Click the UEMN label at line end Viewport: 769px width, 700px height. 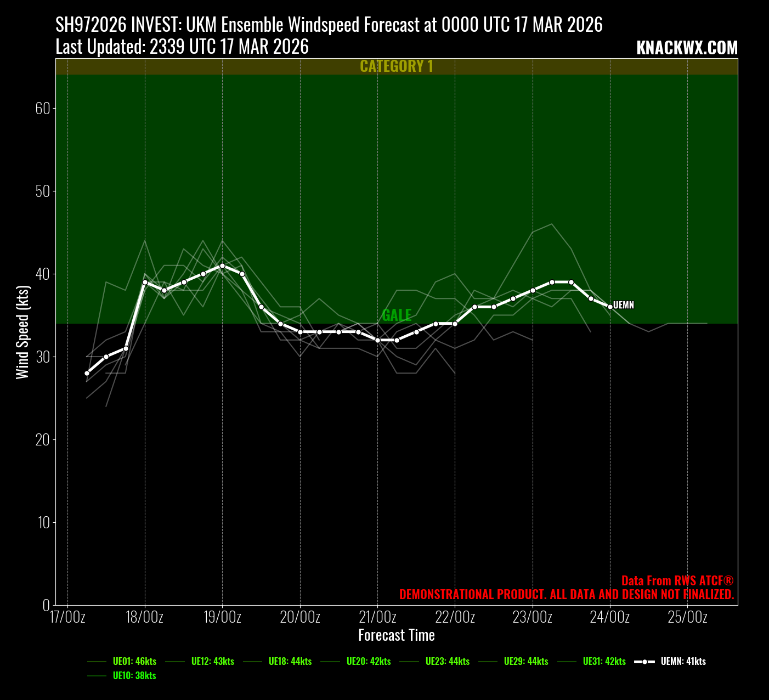(624, 305)
